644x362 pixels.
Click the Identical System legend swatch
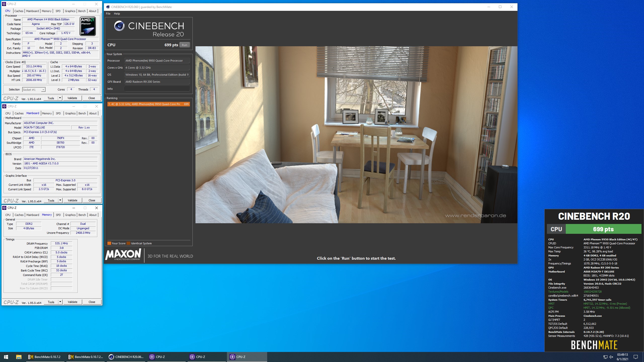[x=129, y=243]
